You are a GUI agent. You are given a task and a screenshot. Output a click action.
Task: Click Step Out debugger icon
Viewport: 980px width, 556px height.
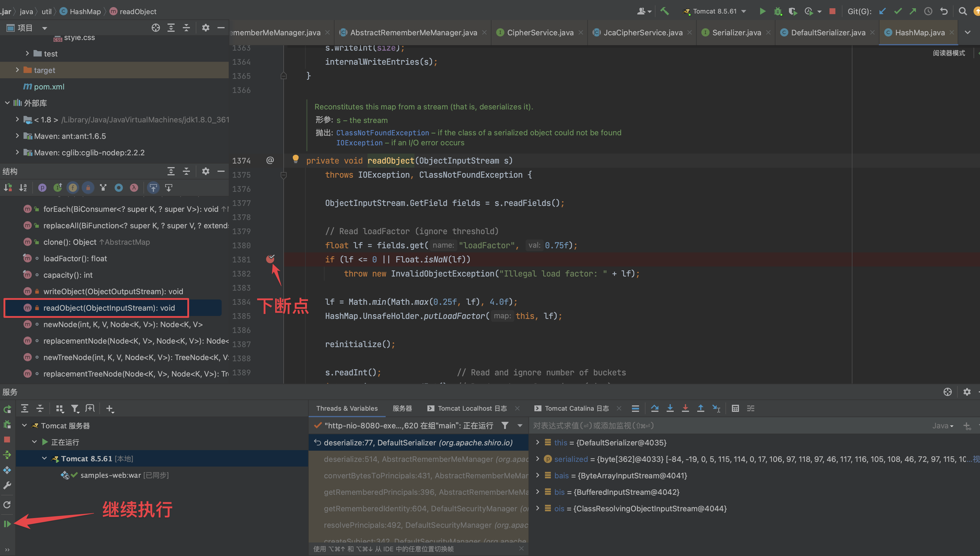coord(700,408)
